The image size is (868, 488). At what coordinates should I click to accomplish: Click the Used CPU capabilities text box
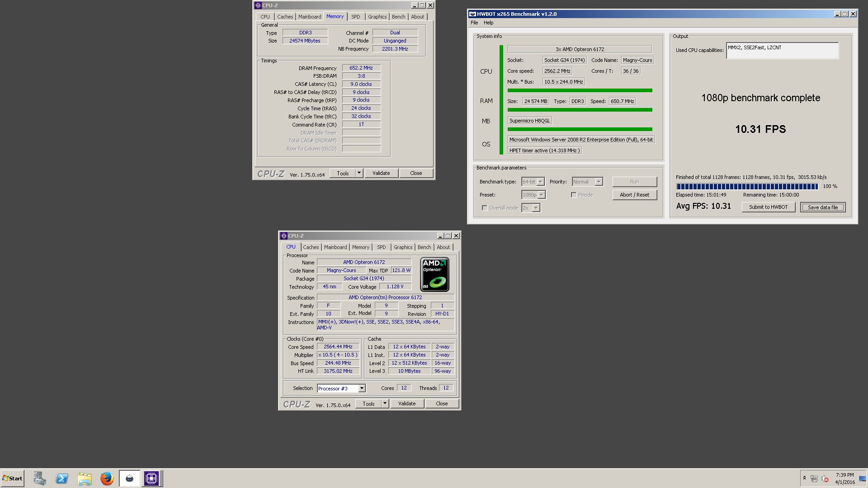pyautogui.click(x=783, y=51)
